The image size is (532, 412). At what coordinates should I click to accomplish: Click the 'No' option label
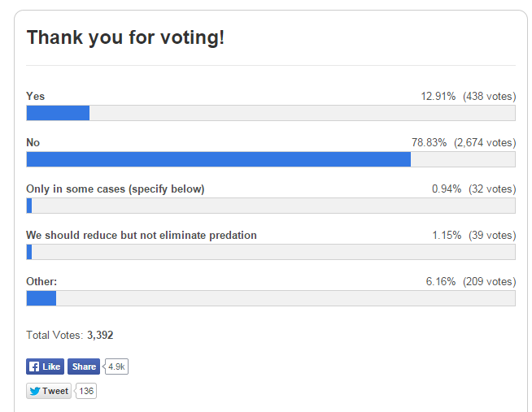click(33, 142)
